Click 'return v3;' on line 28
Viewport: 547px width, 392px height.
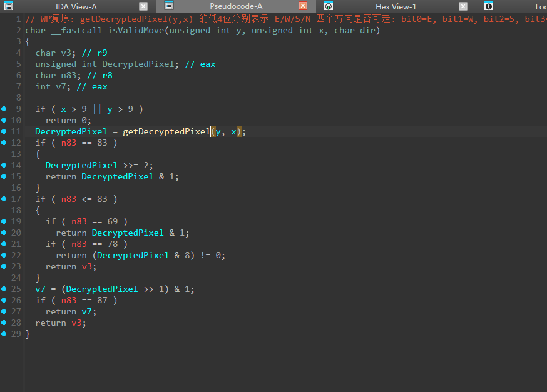(61, 323)
